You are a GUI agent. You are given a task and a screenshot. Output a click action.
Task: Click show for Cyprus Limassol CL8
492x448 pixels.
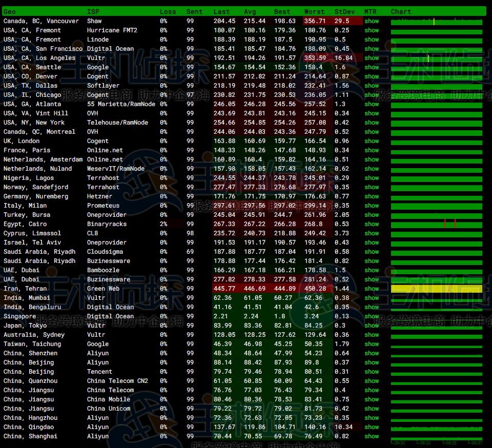click(372, 233)
